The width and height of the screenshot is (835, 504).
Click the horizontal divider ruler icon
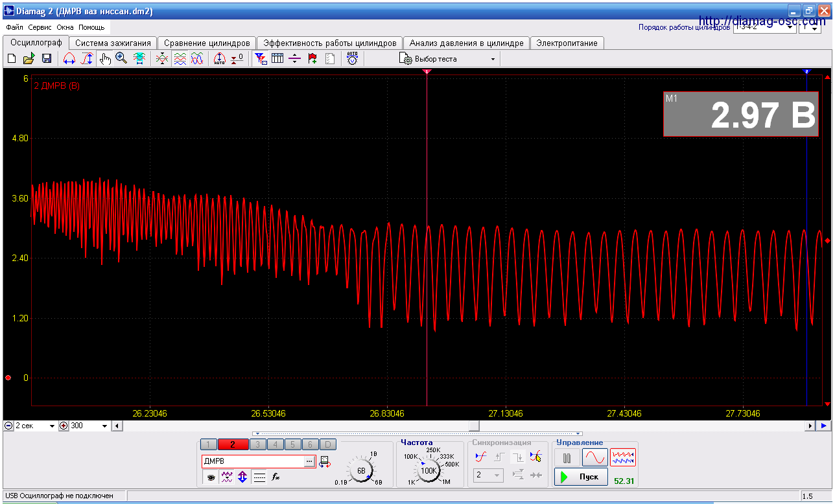295,59
